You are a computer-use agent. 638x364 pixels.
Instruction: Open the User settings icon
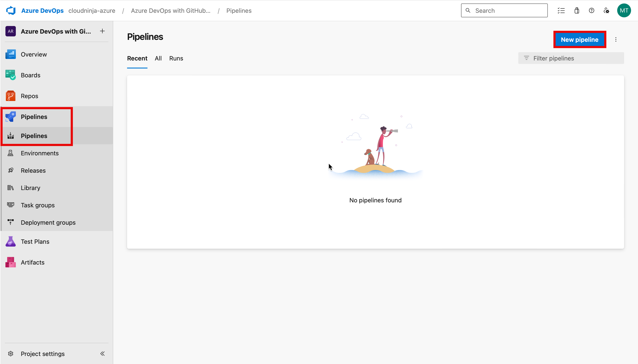point(606,10)
